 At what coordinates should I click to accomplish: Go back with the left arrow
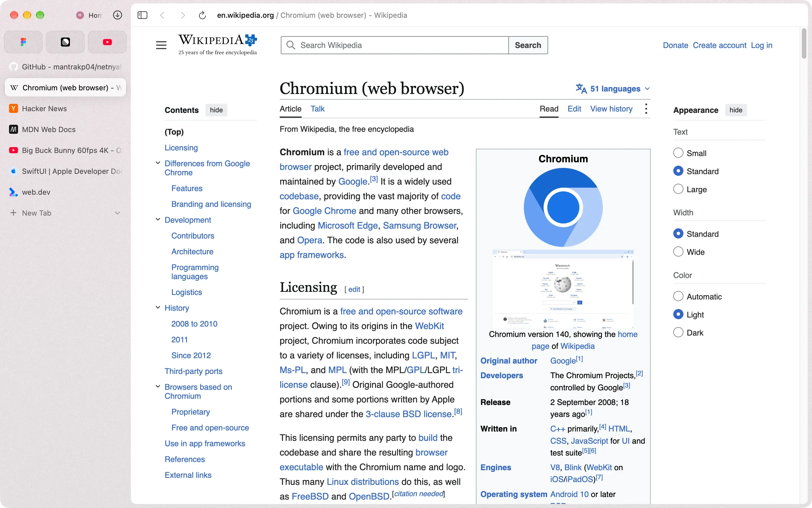click(x=162, y=15)
